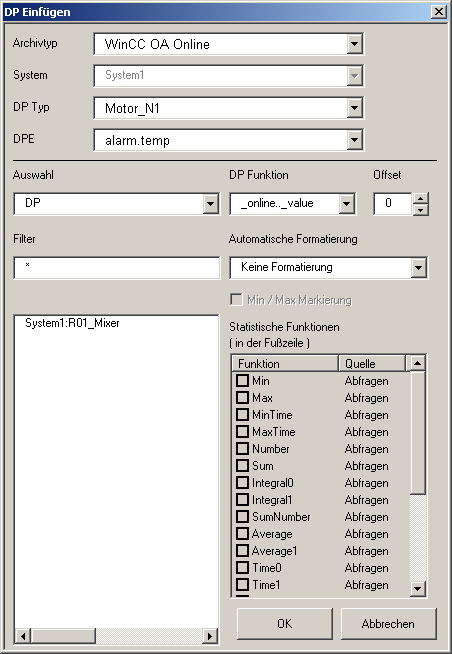Expand the DP Typ combo box

[354, 108]
